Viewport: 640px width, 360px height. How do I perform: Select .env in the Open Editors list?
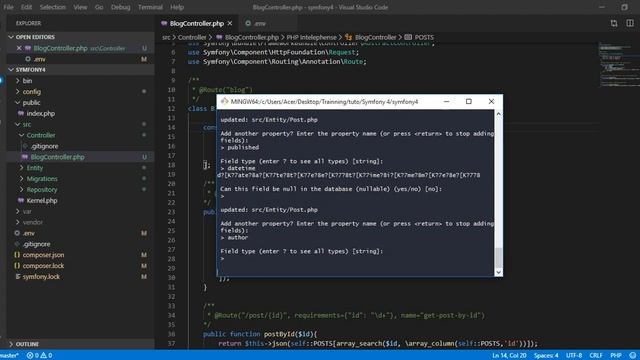[40, 59]
